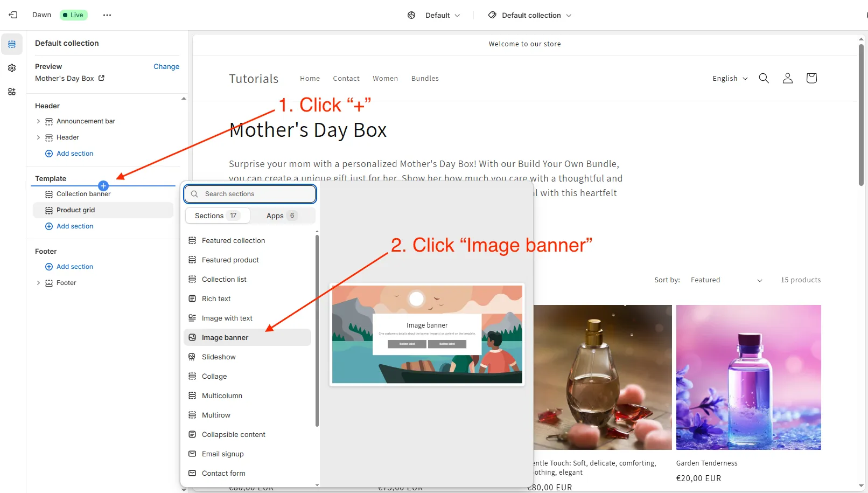
Task: Open the App embeds panel icon
Action: 12,92
